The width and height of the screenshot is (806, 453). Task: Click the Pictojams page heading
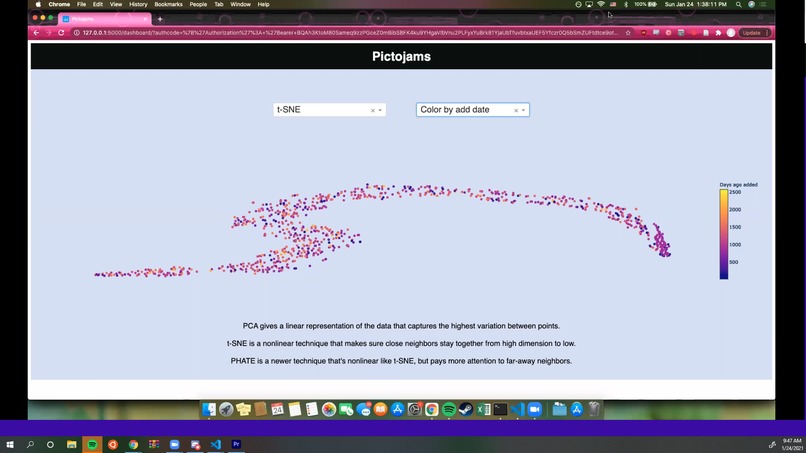(401, 57)
